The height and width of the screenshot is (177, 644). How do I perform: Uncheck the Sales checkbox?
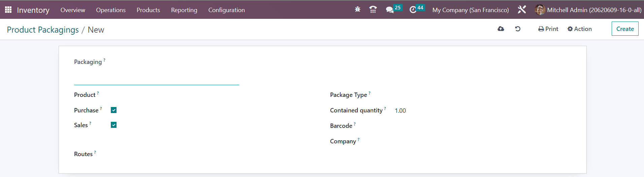pyautogui.click(x=114, y=125)
